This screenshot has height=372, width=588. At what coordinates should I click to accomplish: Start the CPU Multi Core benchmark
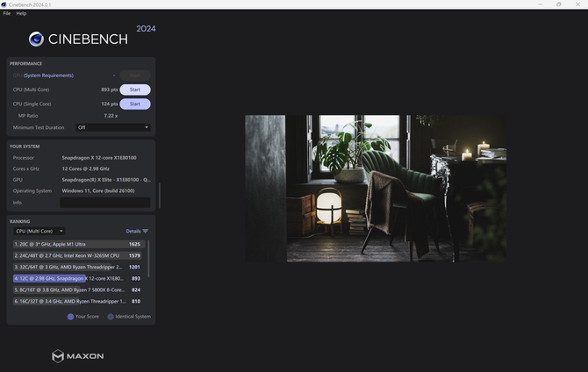pyautogui.click(x=135, y=89)
